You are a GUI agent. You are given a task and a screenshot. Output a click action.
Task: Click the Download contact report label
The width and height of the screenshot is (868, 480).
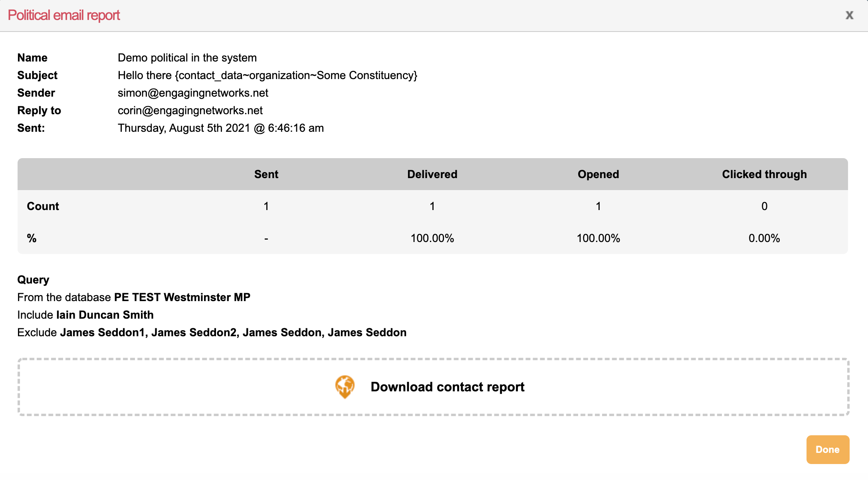(447, 387)
